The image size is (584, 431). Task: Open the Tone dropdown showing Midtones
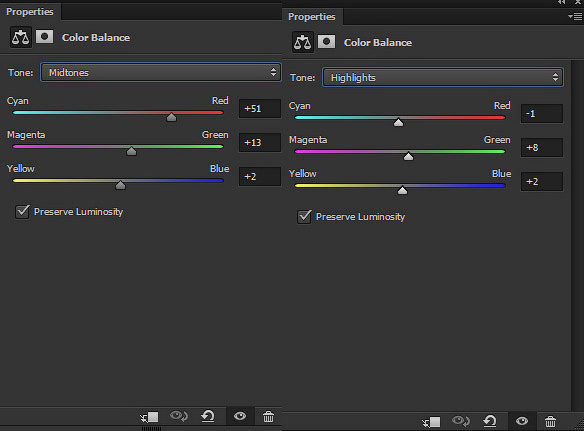click(161, 72)
